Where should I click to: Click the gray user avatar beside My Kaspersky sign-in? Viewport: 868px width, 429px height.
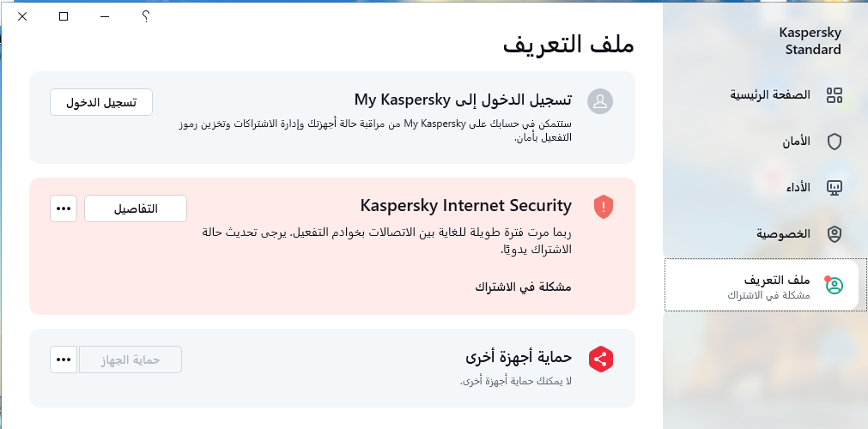coord(600,101)
